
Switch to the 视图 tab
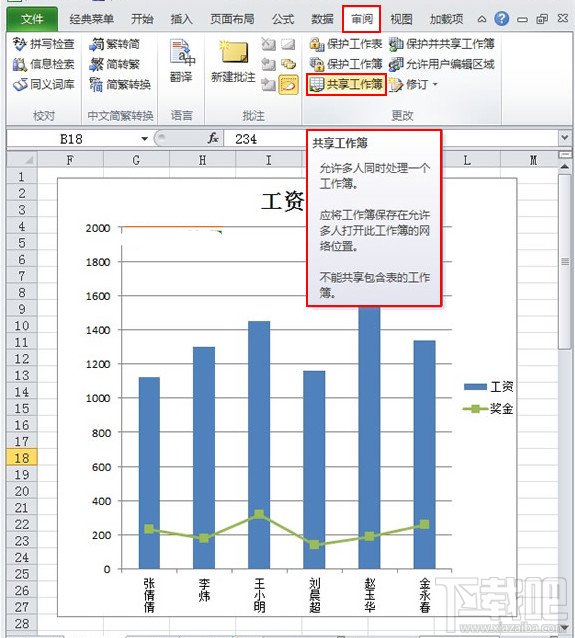pyautogui.click(x=401, y=19)
